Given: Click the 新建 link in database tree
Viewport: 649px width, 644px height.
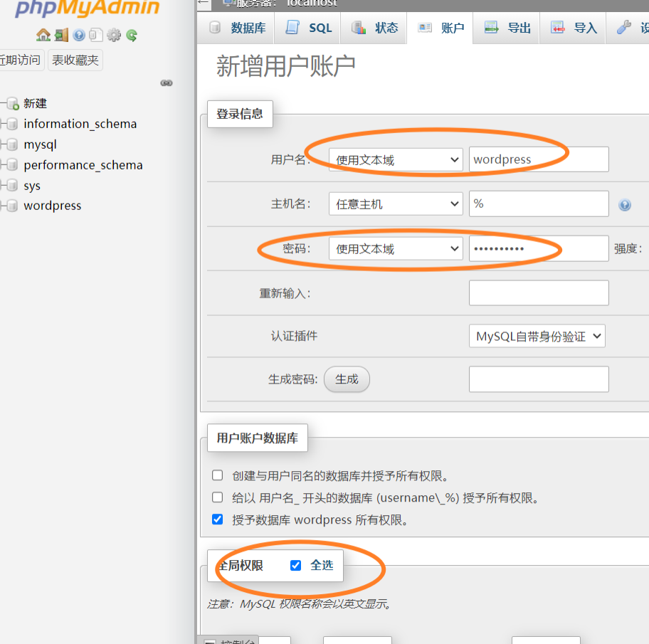Looking at the screenshot, I should [35, 103].
